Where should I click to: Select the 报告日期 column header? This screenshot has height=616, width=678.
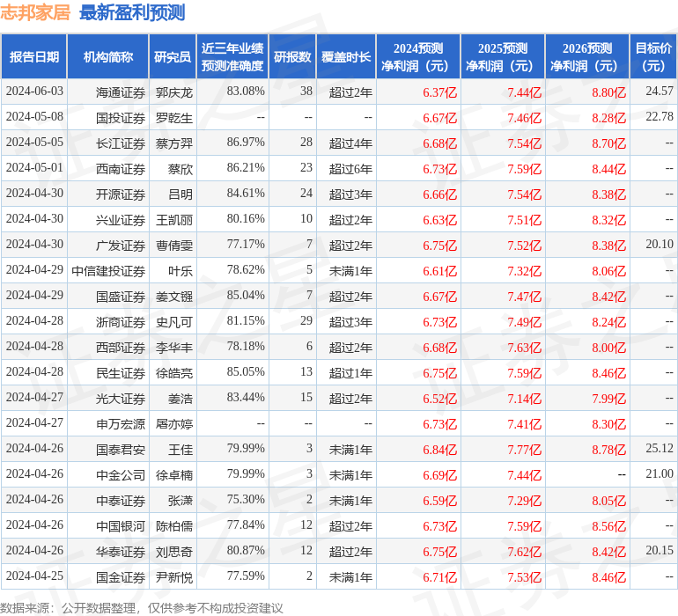(34, 56)
